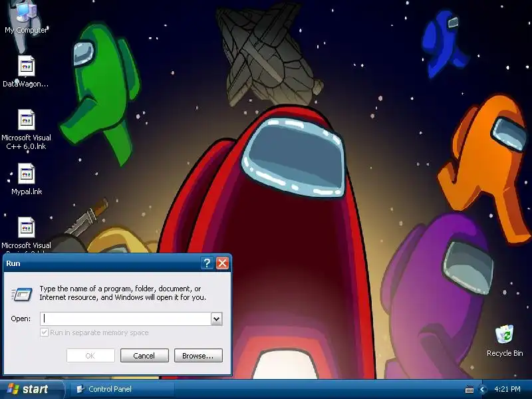Click the clock showing 4:21 PM
Image resolution: width=532 pixels, height=399 pixels.
[x=507, y=389]
